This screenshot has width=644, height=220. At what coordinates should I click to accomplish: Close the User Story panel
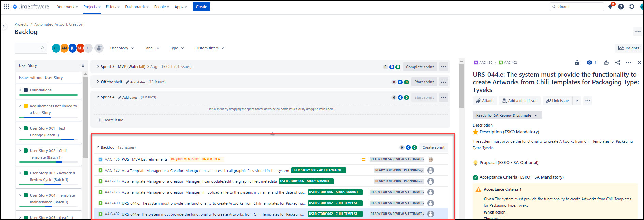(x=83, y=65)
